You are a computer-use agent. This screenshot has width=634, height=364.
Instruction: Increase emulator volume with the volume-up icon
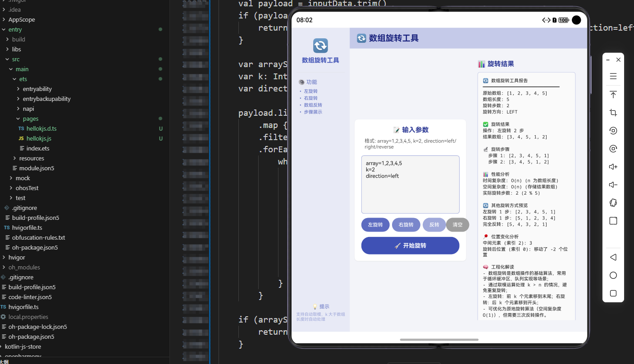(x=613, y=167)
